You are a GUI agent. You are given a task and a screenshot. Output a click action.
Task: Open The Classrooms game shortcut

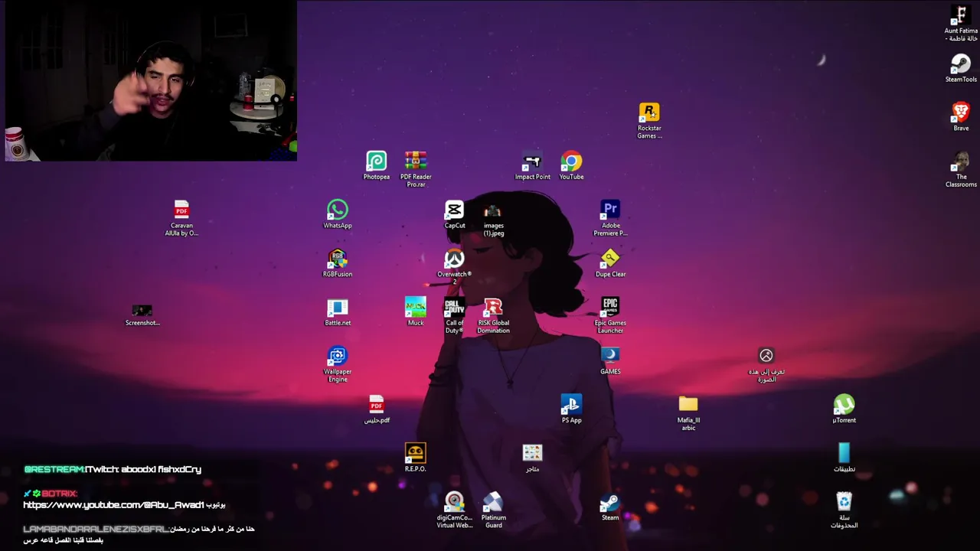pos(961,170)
